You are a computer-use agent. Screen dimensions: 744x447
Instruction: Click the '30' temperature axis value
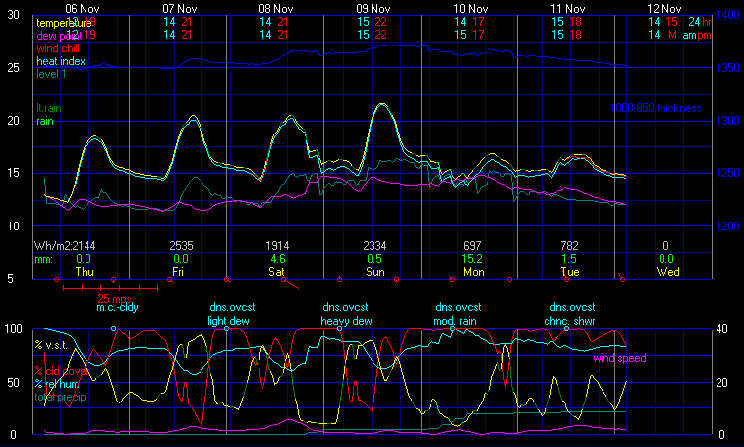[13, 15]
